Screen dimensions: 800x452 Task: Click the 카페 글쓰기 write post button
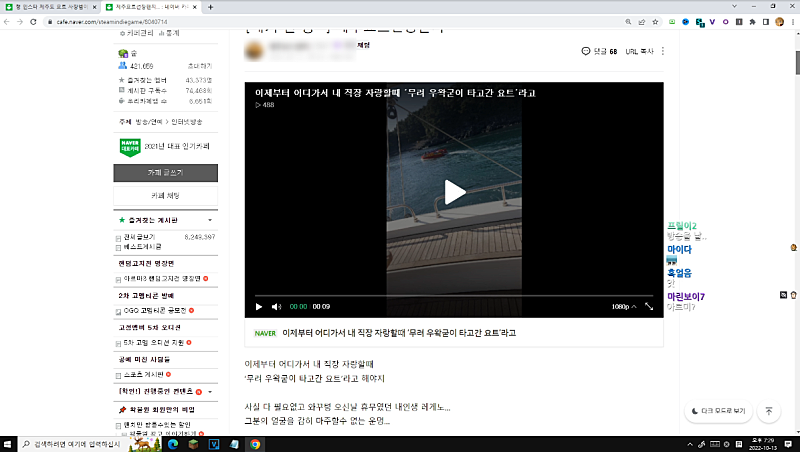coord(165,172)
